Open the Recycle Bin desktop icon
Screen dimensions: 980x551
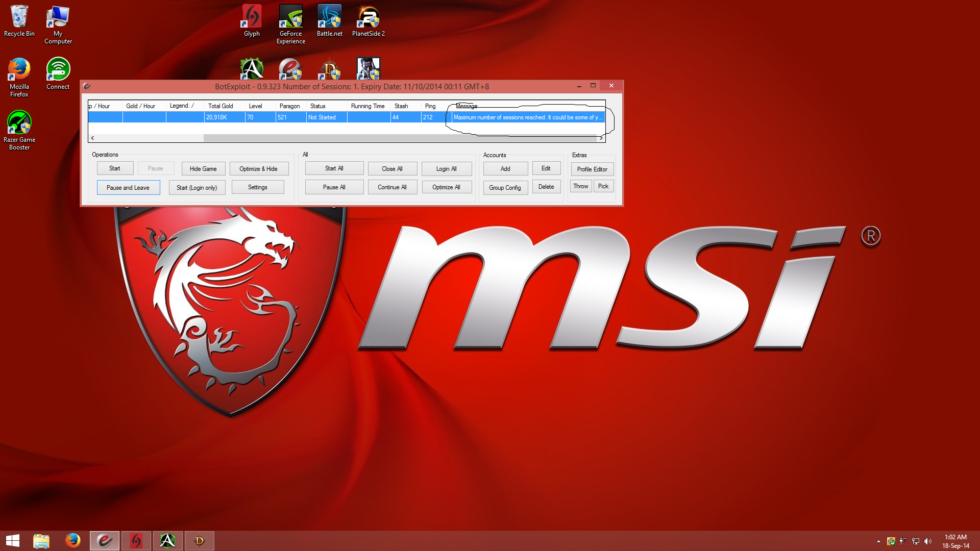pos(19,21)
